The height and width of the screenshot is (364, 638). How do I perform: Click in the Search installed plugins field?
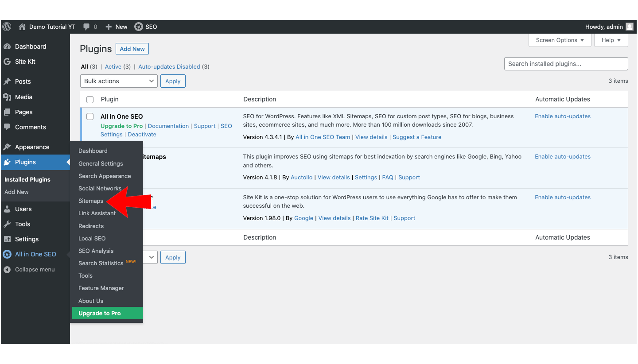(566, 64)
